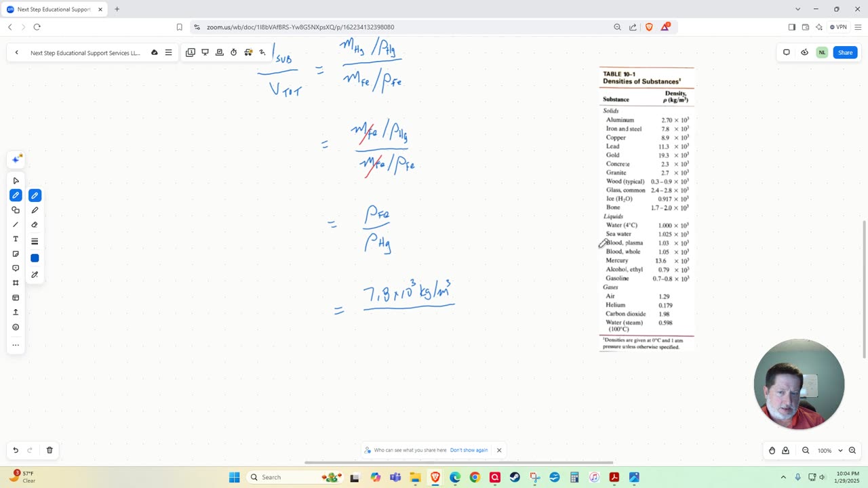
Task: Open the pages panel
Action: 191,52
